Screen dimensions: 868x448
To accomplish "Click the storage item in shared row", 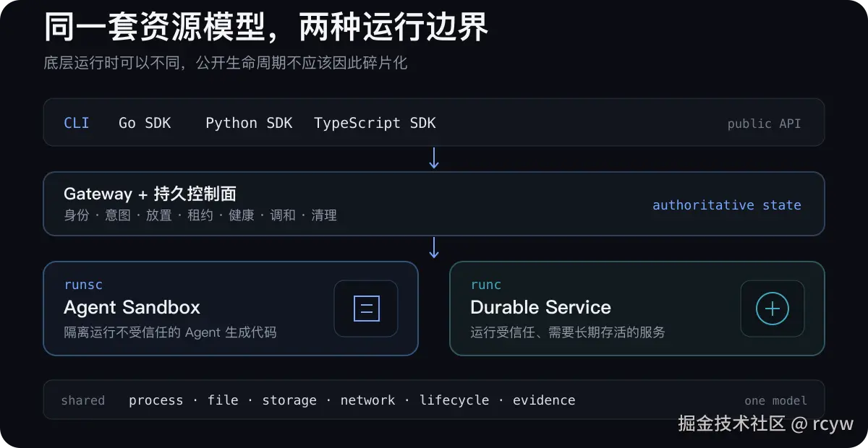I will [289, 400].
